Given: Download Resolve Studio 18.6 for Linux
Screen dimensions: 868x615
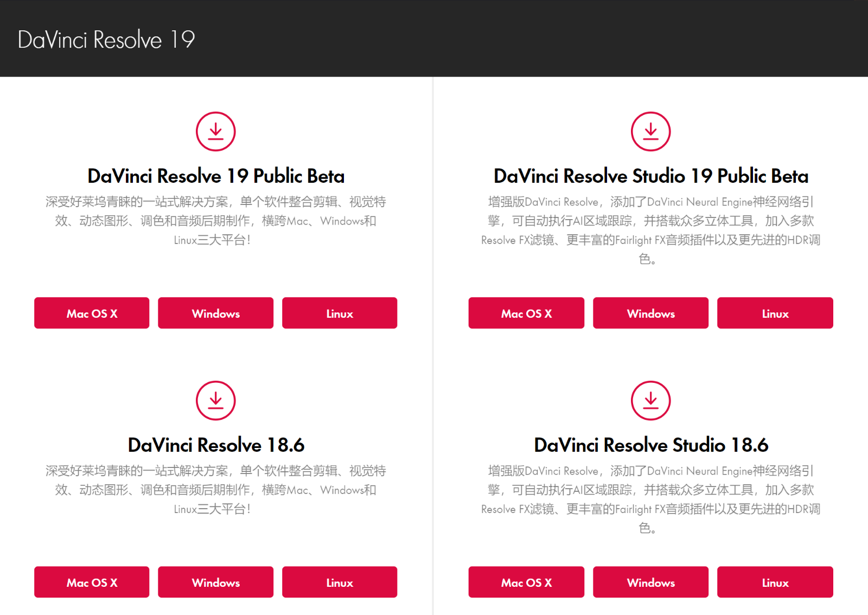Looking at the screenshot, I should (x=775, y=582).
